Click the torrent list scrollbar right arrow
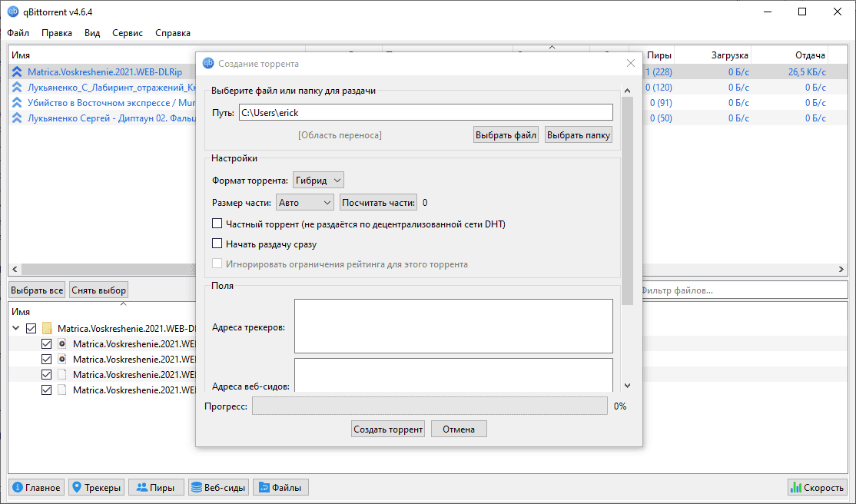 click(841, 269)
